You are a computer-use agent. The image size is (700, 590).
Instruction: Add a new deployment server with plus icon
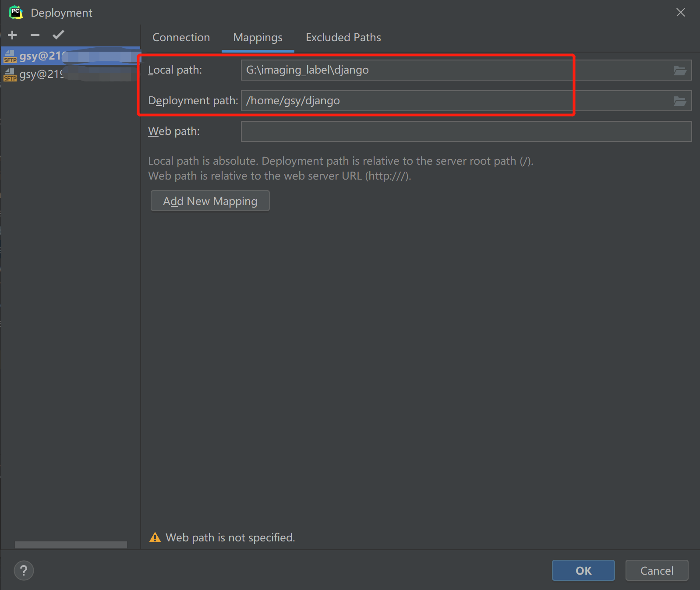[x=12, y=35]
